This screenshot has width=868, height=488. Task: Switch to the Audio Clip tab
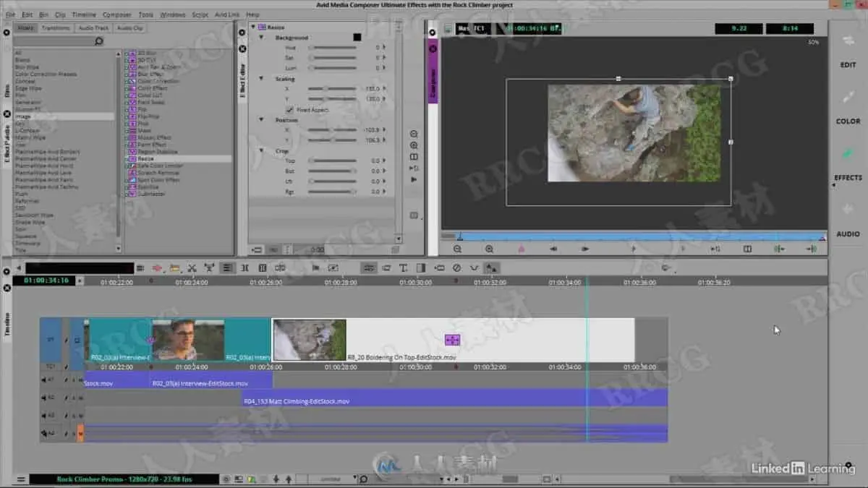(130, 28)
